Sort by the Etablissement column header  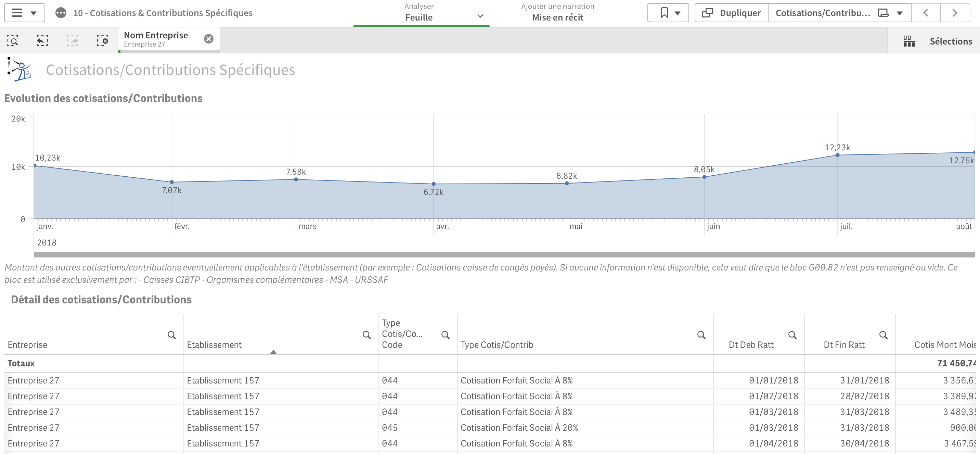[214, 344]
